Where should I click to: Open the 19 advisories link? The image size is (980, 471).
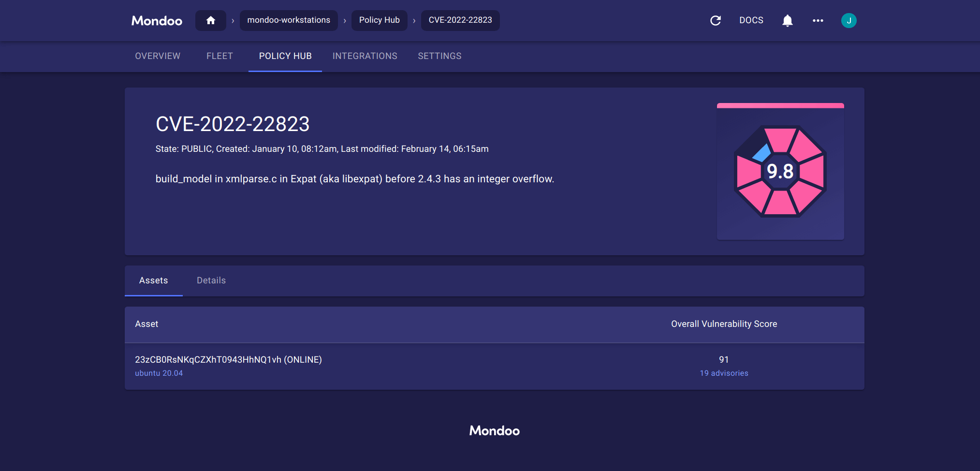[724, 373]
